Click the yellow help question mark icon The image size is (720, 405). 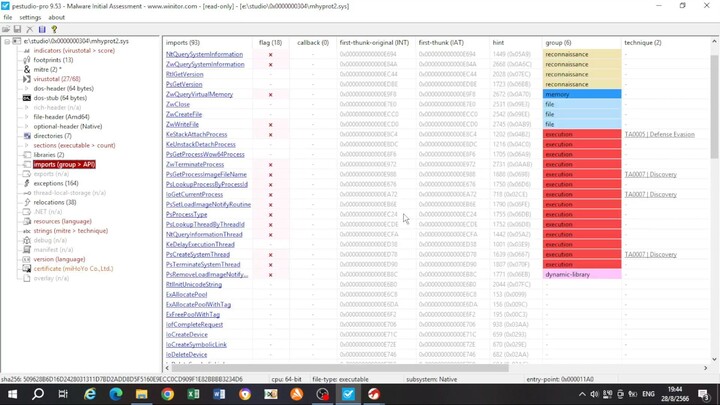[x=54, y=29]
